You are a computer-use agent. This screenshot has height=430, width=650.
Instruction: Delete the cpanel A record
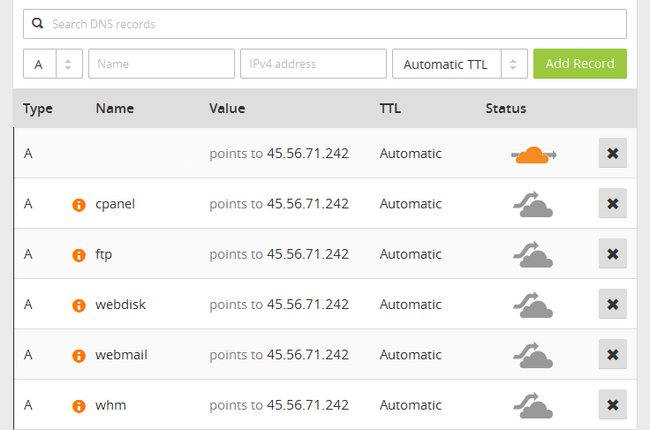(612, 204)
